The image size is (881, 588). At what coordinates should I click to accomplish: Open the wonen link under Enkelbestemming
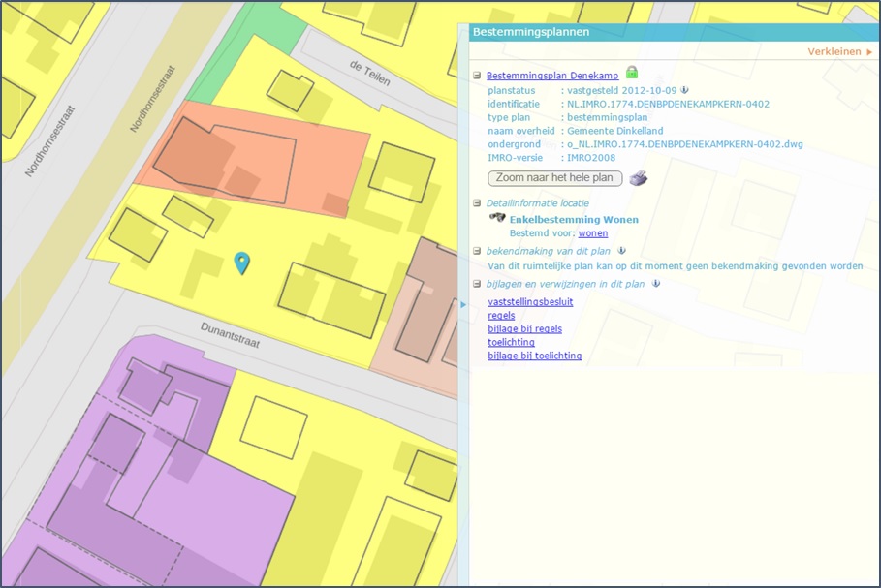(x=593, y=233)
